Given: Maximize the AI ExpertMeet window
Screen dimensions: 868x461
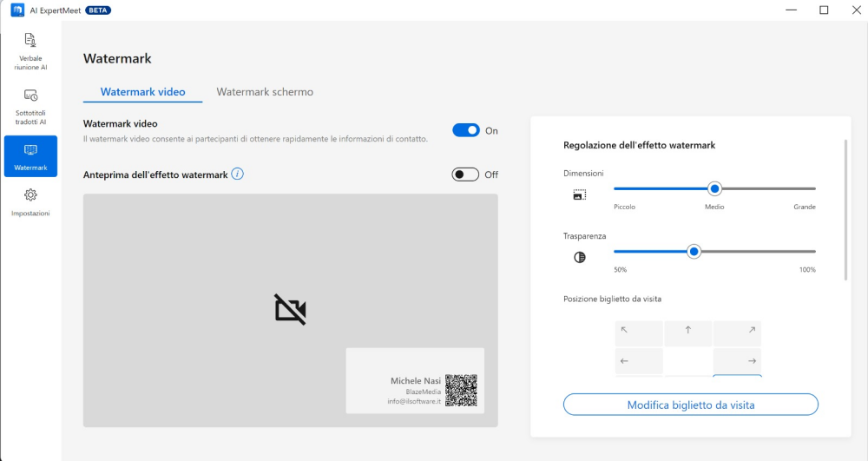Looking at the screenshot, I should point(824,10).
